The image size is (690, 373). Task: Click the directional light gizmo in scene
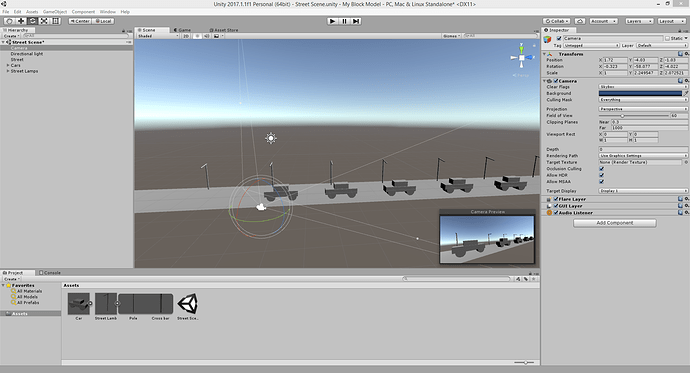[x=271, y=138]
